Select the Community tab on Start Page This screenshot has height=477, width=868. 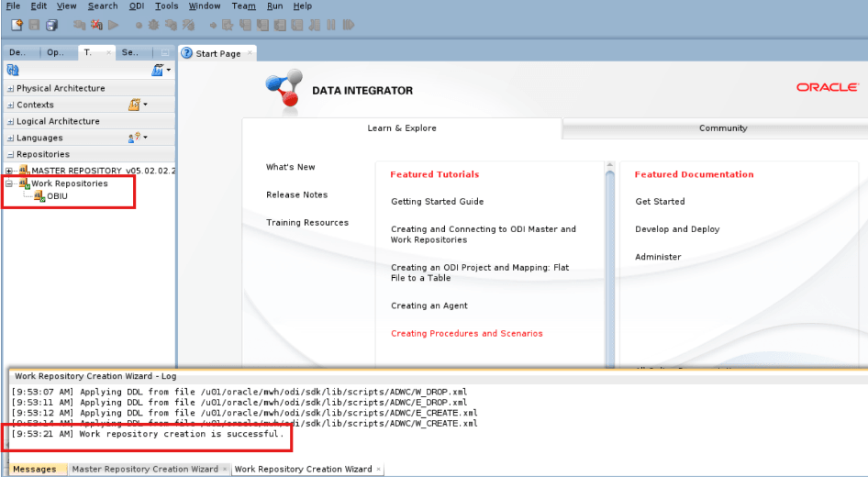pyautogui.click(x=723, y=128)
